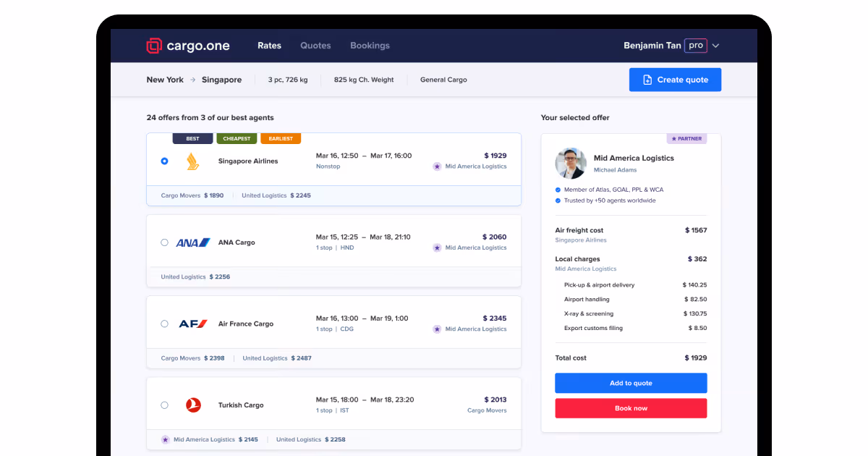Click the $ 2345 Air France price

coord(495,318)
